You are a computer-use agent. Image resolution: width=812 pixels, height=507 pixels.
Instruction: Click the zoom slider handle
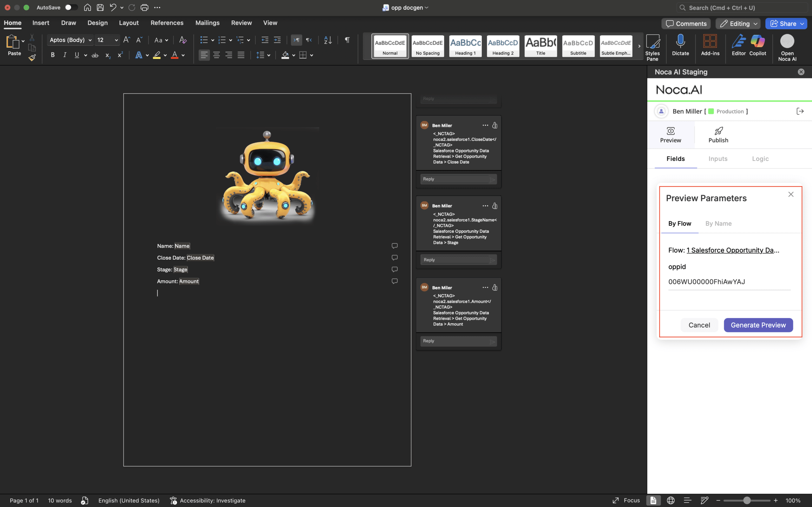(746, 500)
